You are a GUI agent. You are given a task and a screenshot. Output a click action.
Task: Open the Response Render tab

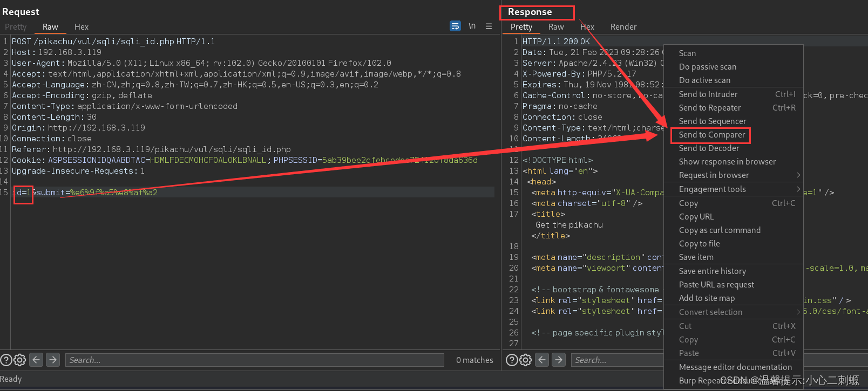(x=623, y=26)
